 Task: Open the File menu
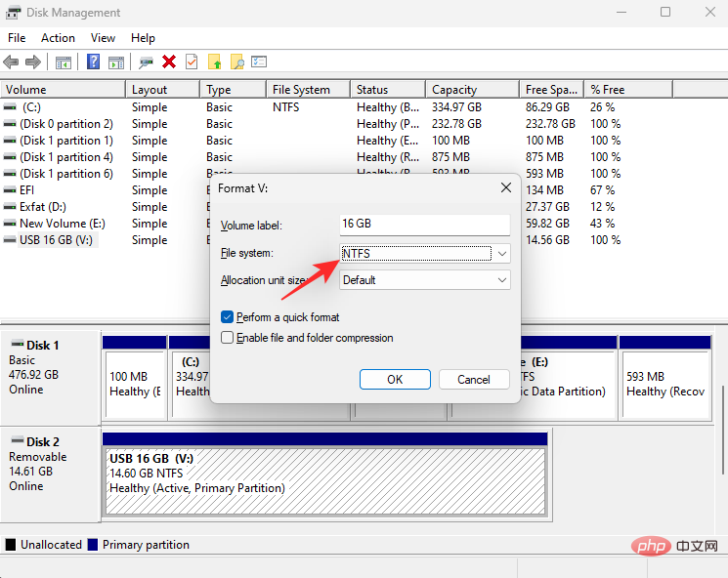17,38
